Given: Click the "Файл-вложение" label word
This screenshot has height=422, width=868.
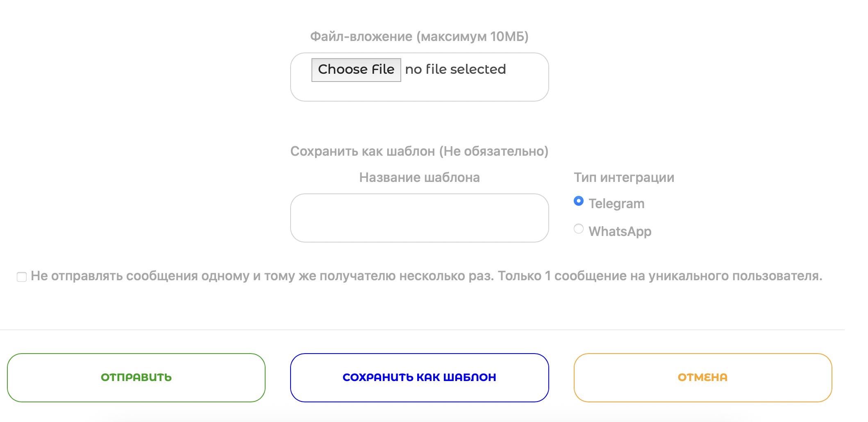Looking at the screenshot, I should pos(361,37).
